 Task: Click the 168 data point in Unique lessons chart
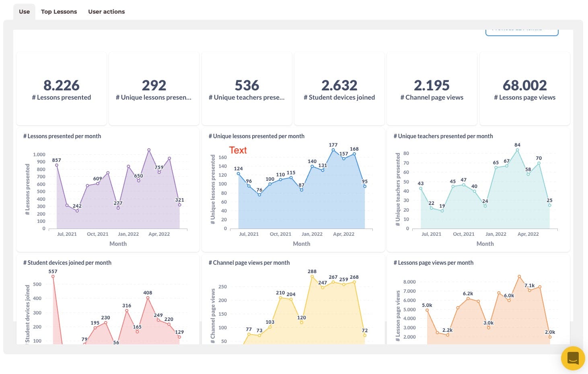pyautogui.click(x=354, y=154)
